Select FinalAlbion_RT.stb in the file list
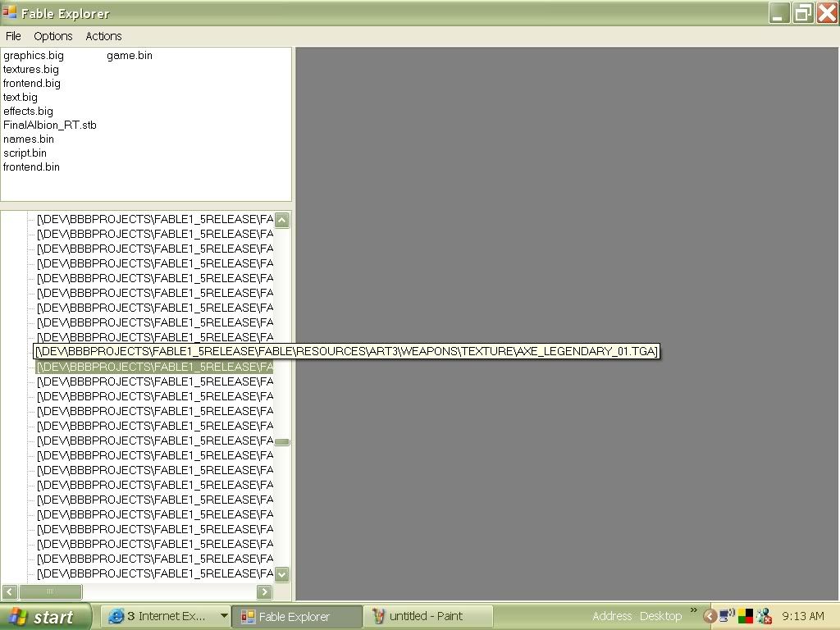840x630 pixels. (x=50, y=125)
